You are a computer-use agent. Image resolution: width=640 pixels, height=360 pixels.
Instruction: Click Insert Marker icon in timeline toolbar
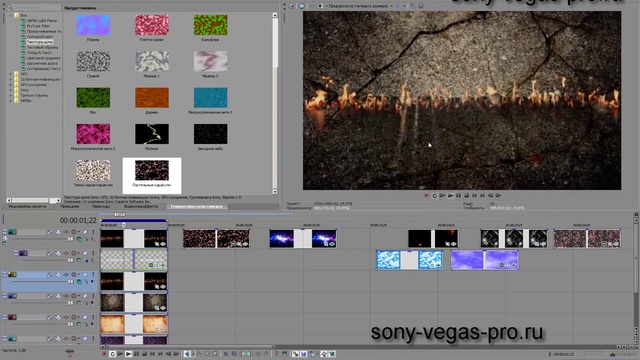(276, 354)
